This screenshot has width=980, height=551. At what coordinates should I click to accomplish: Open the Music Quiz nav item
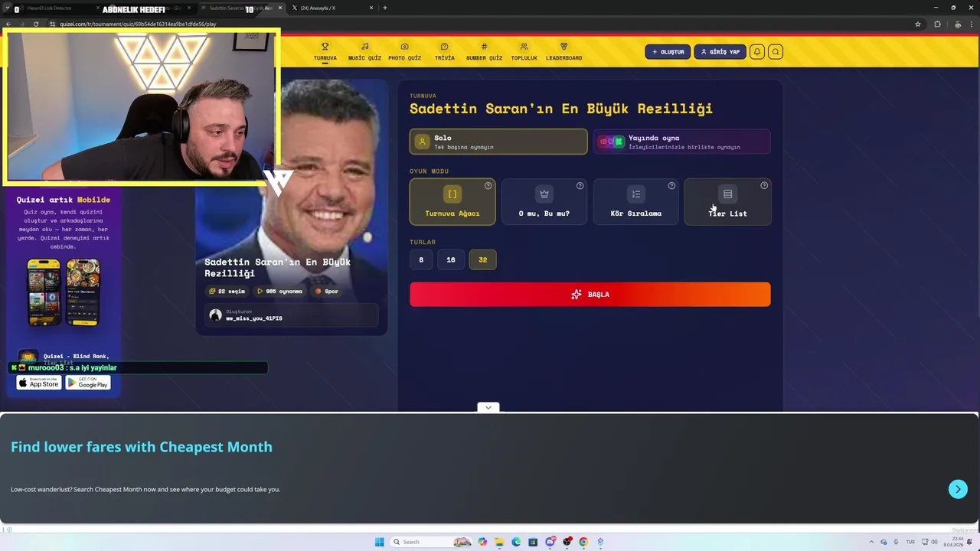coord(364,51)
